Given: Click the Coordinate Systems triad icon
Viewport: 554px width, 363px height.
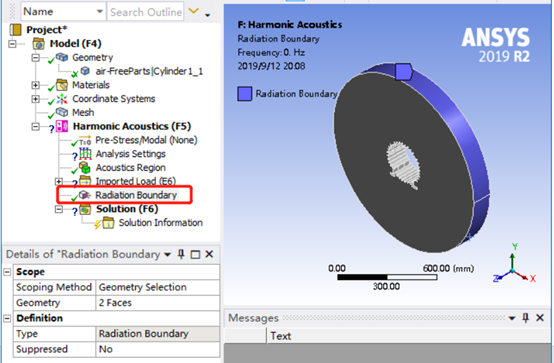Looking at the screenshot, I should 62,99.
